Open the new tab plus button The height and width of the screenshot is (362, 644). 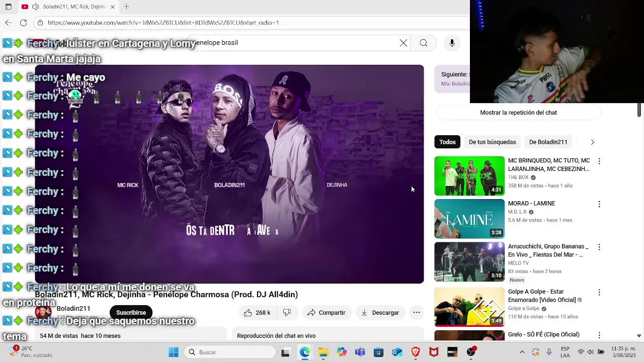click(x=126, y=7)
